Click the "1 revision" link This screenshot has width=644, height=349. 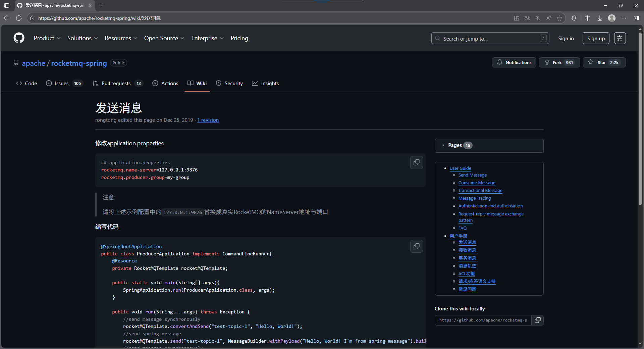tap(208, 120)
